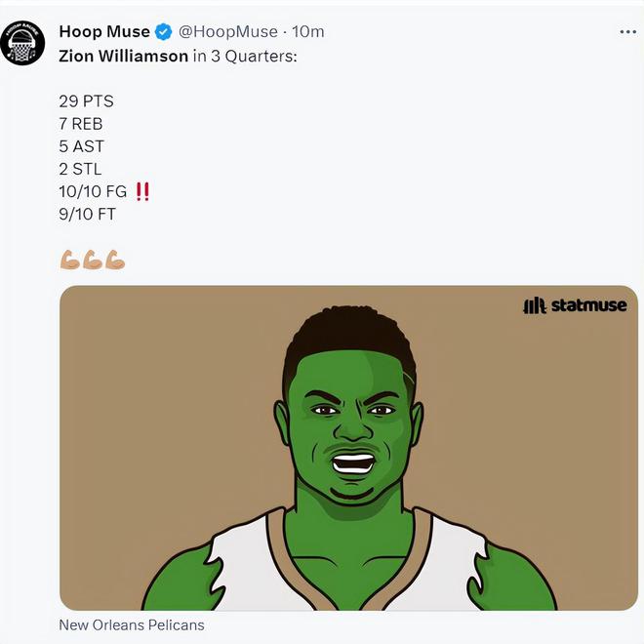The image size is (644, 644).
Task: Click the blue verified badge
Action: click(x=164, y=32)
